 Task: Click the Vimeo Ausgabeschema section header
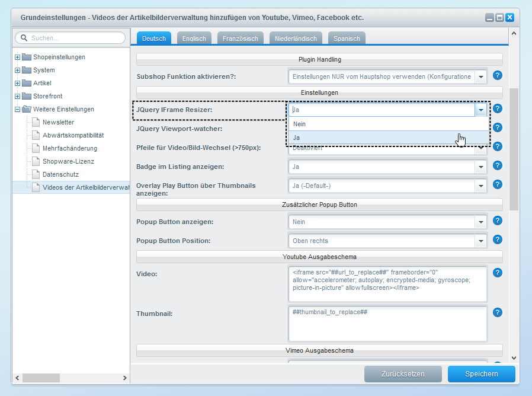point(319,350)
